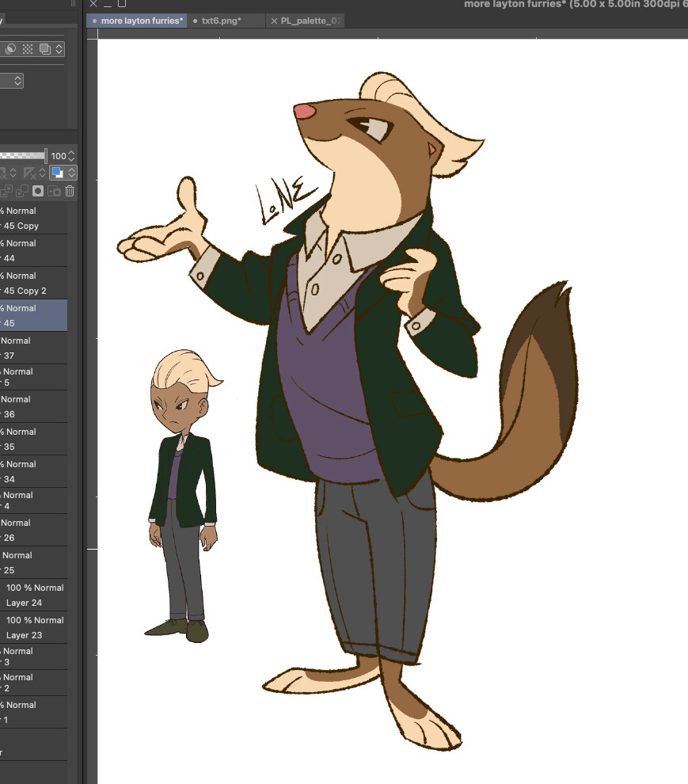Delete the selected layer with trash icon
Viewport: 688px width, 784px height.
70,191
